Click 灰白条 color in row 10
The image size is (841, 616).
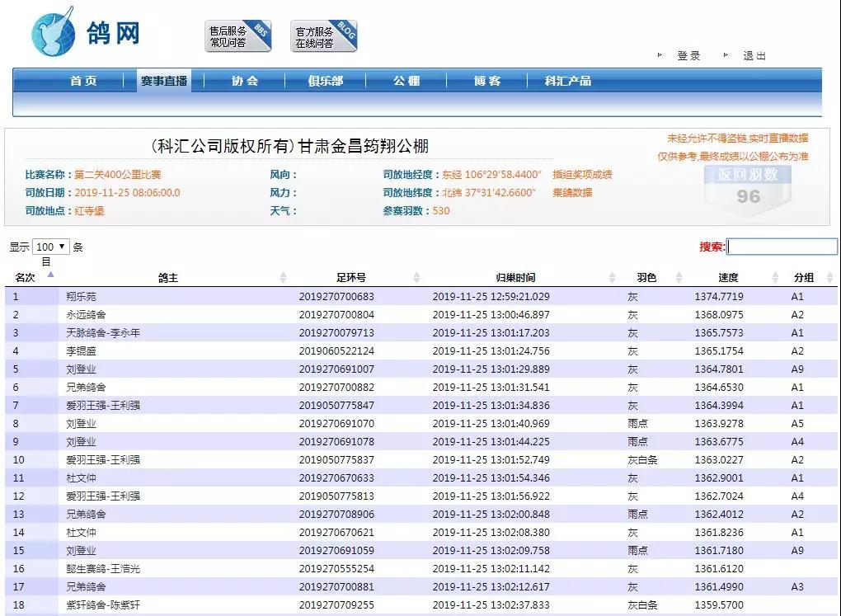pyautogui.click(x=642, y=460)
